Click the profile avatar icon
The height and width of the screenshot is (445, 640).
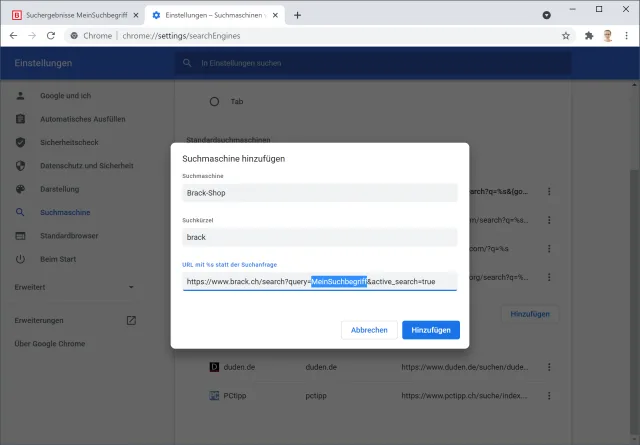point(607,35)
